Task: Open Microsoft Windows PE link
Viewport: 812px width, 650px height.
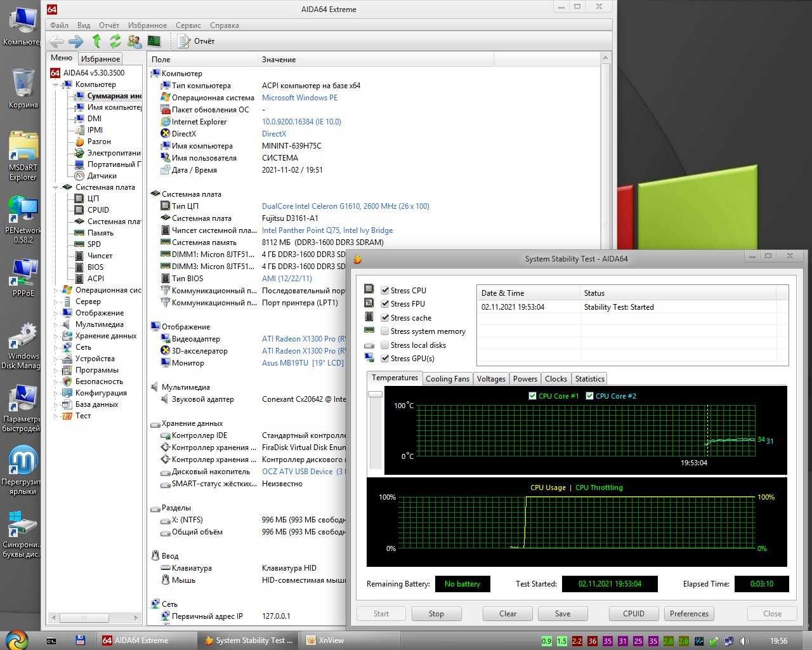Action: click(299, 98)
